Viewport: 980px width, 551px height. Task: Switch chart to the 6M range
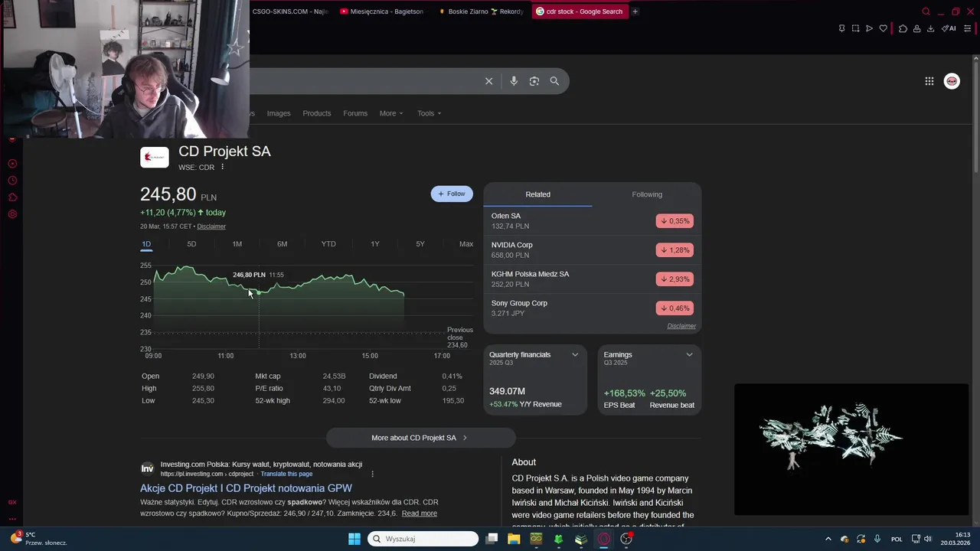coord(283,243)
